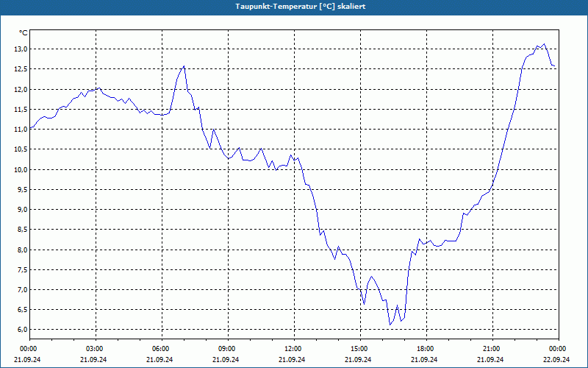Click the 13,0 y-axis label
The width and height of the screenshot is (588, 368).
coord(21,49)
